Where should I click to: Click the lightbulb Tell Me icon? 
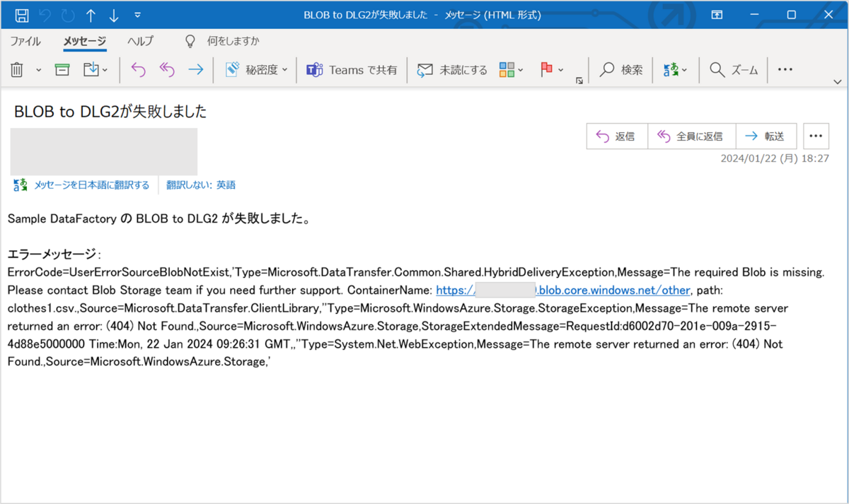[x=190, y=41]
